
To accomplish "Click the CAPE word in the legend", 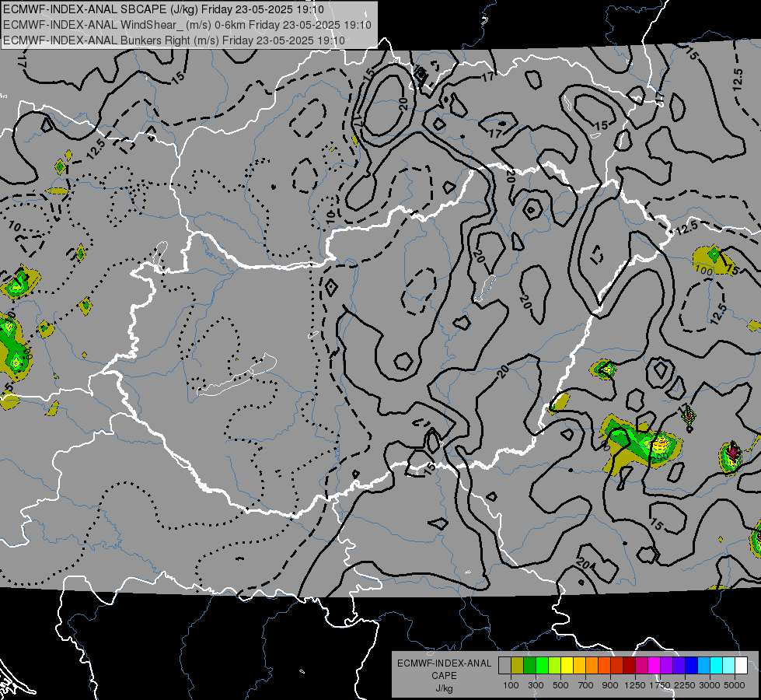I will pyautogui.click(x=444, y=675).
